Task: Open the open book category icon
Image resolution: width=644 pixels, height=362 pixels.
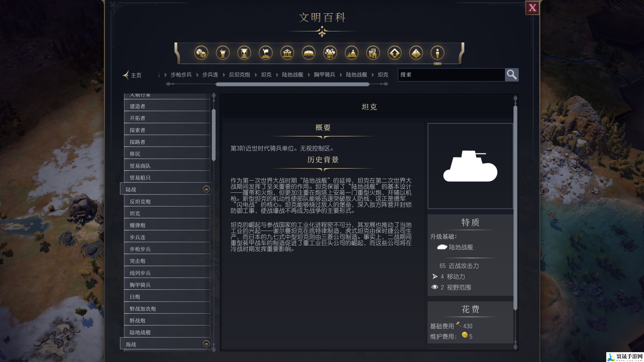Action: [309, 53]
